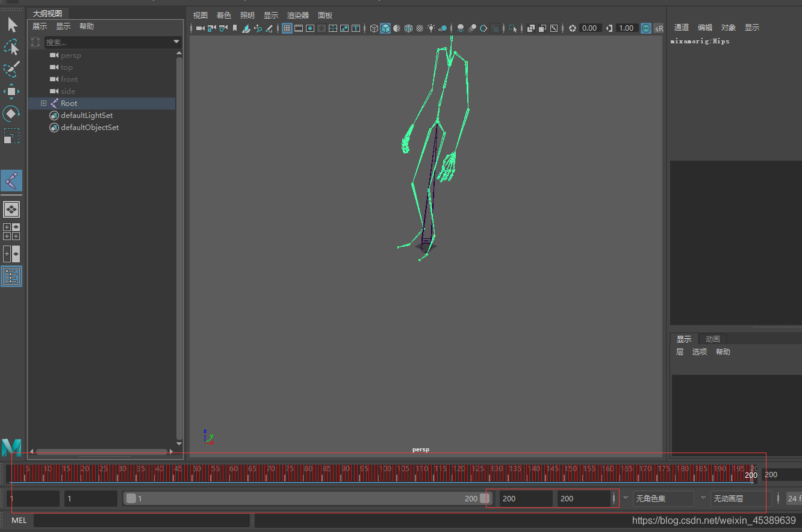Open the Outliner 展示 menu

(x=39, y=26)
